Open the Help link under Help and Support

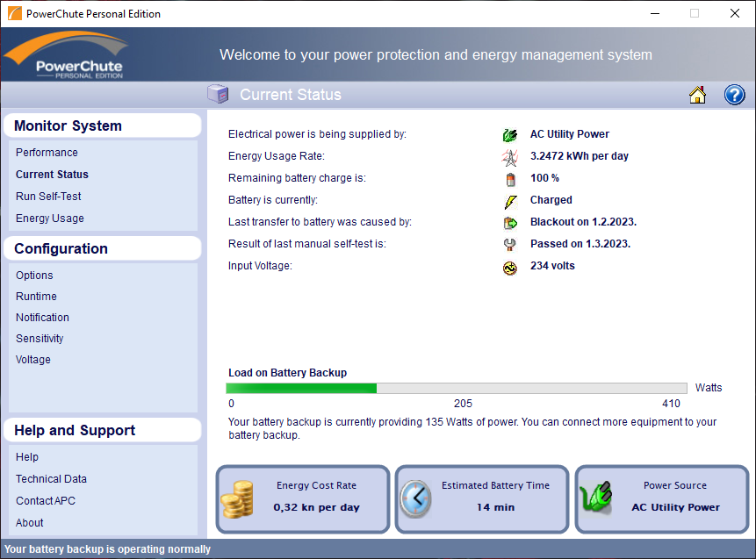[27, 457]
